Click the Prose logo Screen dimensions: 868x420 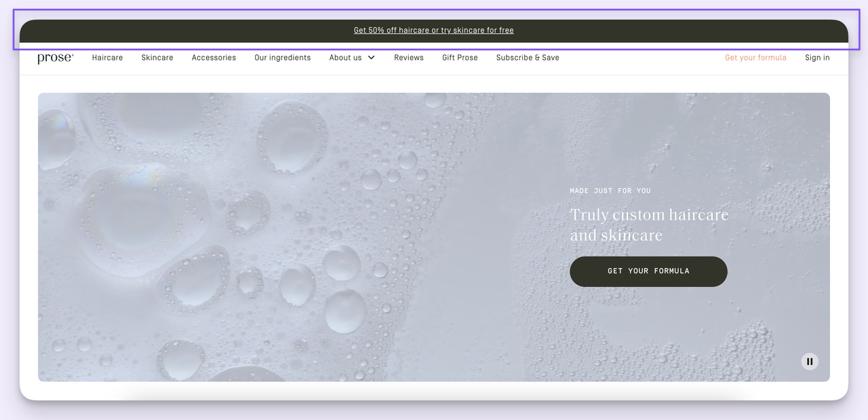tap(56, 58)
